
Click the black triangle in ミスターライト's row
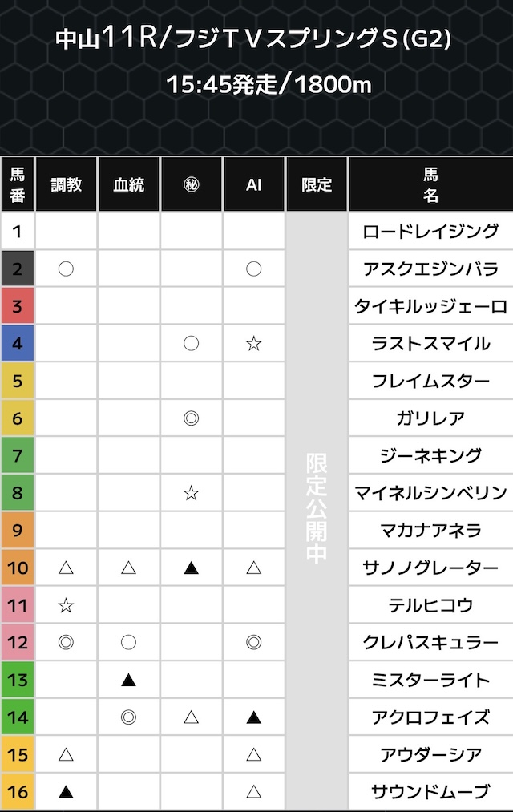(x=128, y=680)
